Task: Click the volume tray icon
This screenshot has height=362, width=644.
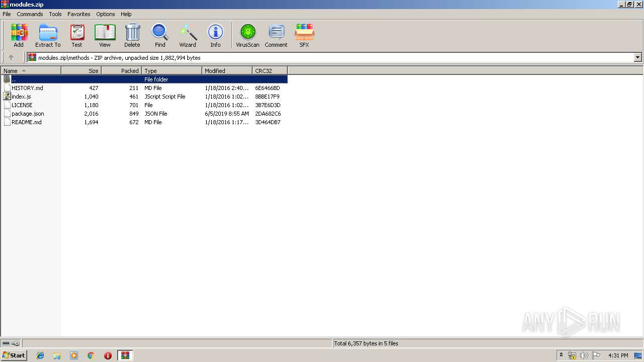Action: pos(584,355)
